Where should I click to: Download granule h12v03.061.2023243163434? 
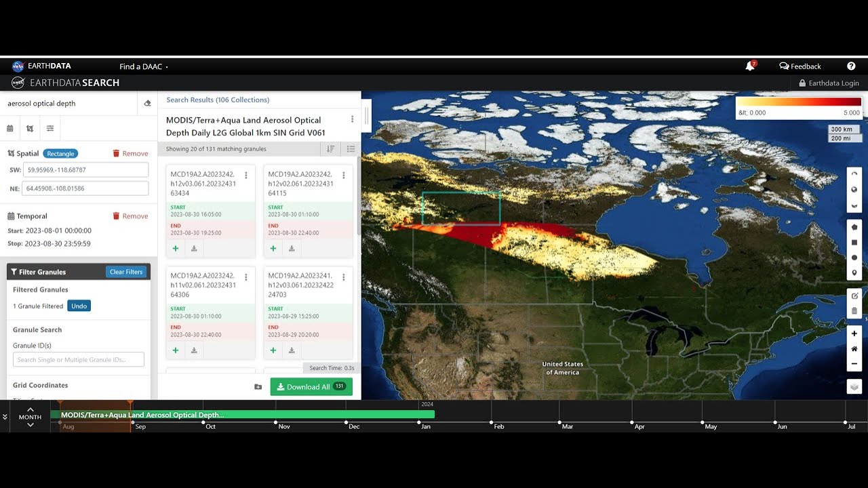pyautogui.click(x=194, y=249)
